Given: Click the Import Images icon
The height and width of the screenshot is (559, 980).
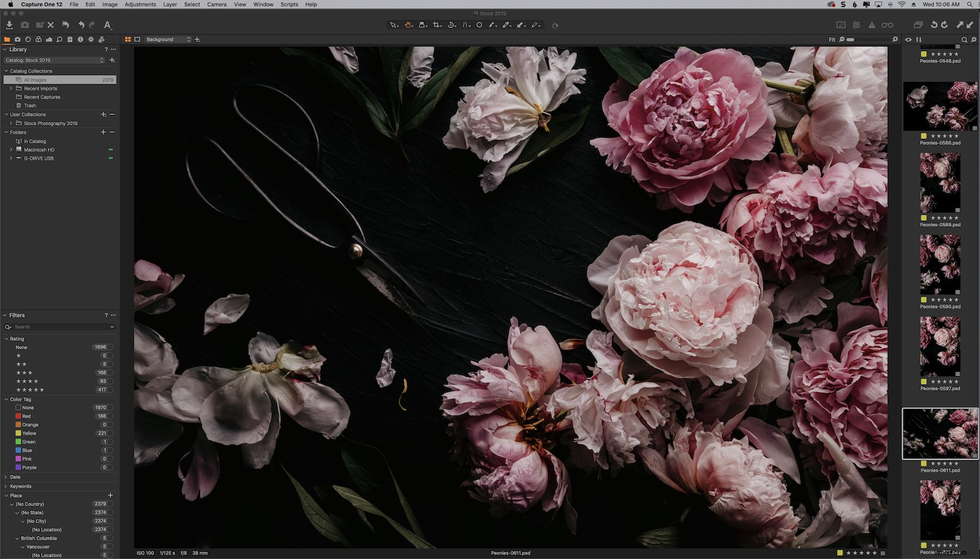Looking at the screenshot, I should [9, 25].
